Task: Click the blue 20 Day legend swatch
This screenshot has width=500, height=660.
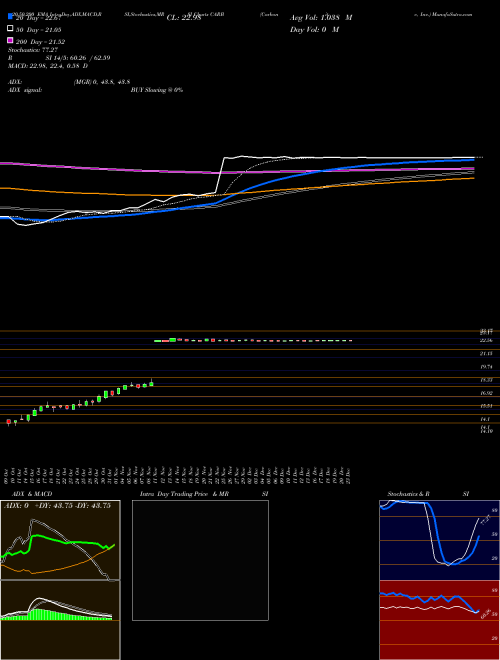Action: click(x=11, y=16)
